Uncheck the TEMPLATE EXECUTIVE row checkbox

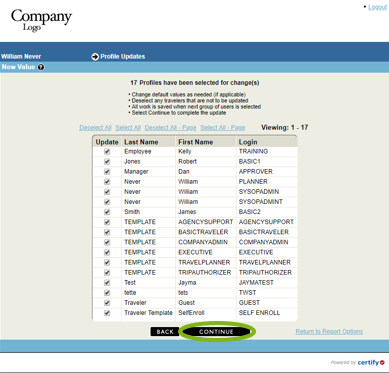[x=107, y=252]
